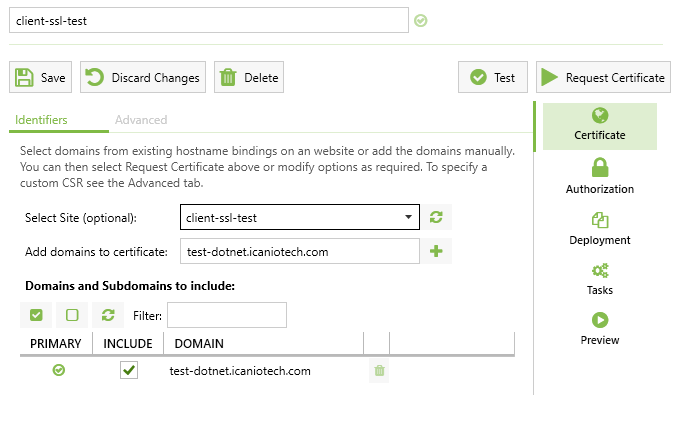Open the Preview section
This screenshot has height=434, width=683.
tap(600, 327)
